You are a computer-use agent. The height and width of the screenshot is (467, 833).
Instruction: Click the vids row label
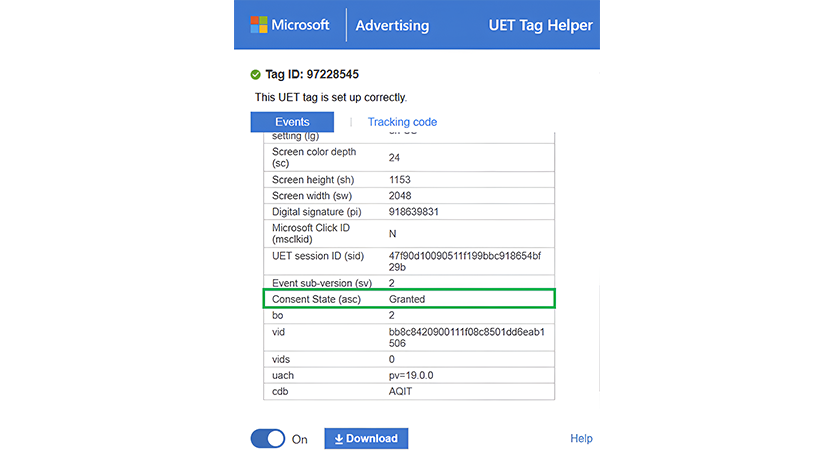pos(281,359)
